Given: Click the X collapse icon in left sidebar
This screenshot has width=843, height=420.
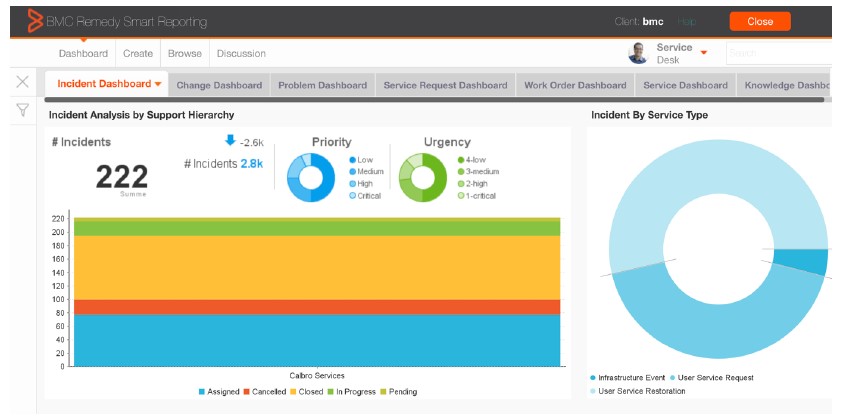Looking at the screenshot, I should click(22, 82).
